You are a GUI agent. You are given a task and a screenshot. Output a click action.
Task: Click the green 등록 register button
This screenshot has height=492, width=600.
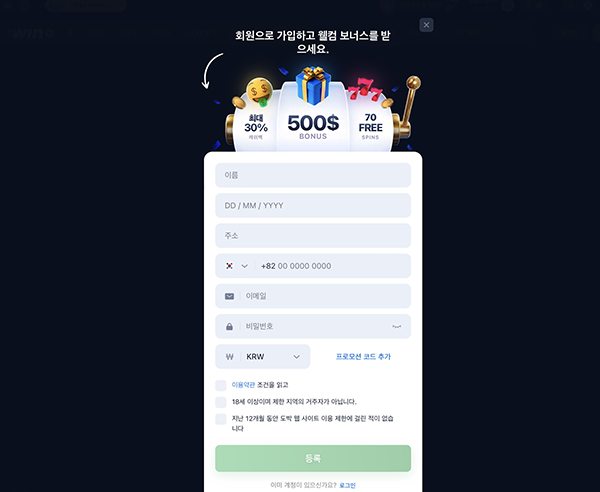point(313,458)
